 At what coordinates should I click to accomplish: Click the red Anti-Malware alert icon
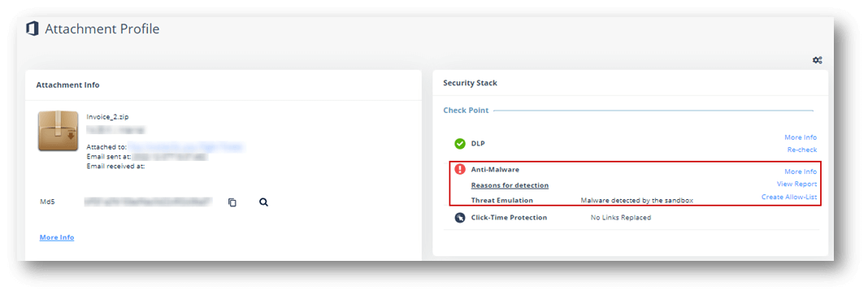459,169
